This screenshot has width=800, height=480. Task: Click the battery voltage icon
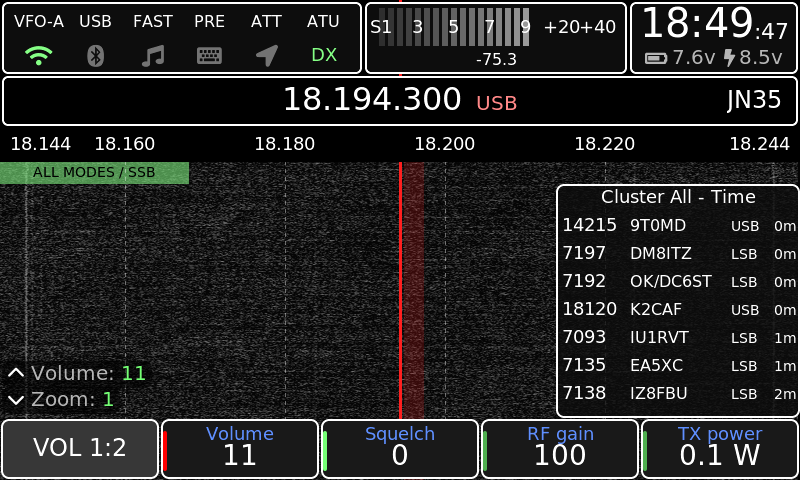point(656,58)
